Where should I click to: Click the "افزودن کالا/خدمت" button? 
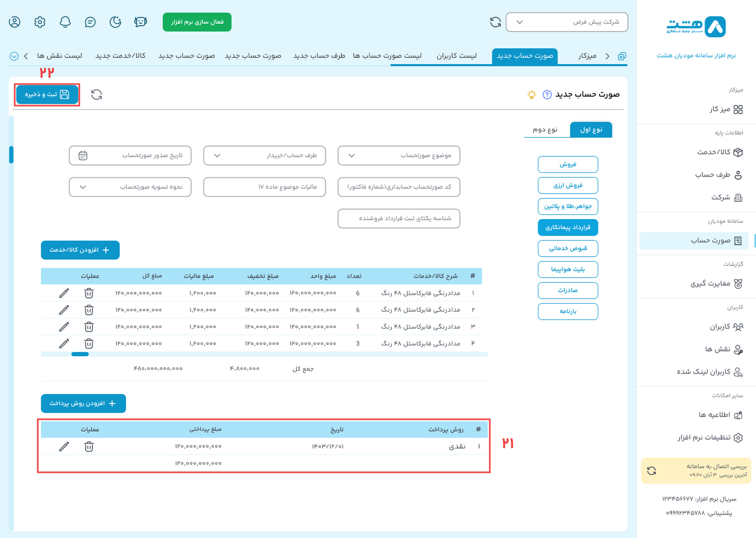[x=80, y=250]
